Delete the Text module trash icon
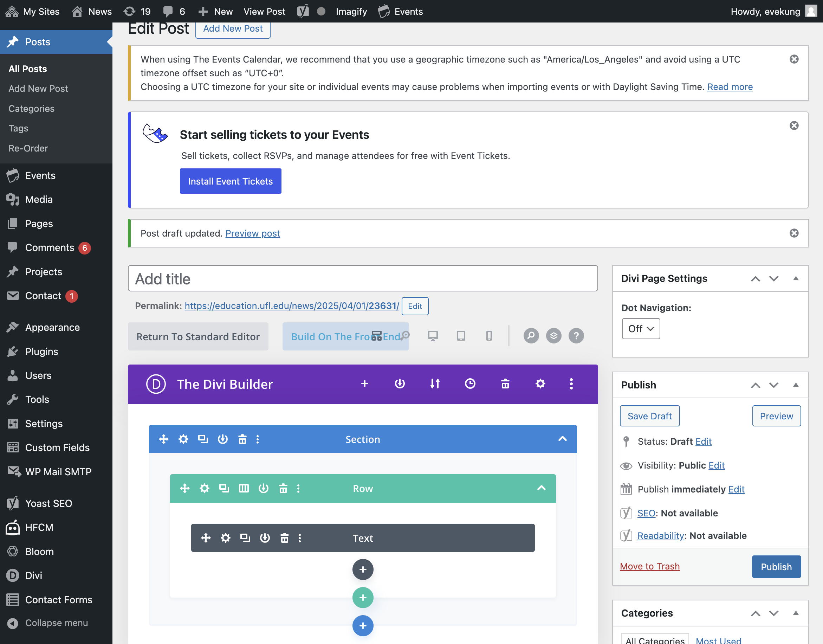This screenshot has width=823, height=644. tap(285, 538)
